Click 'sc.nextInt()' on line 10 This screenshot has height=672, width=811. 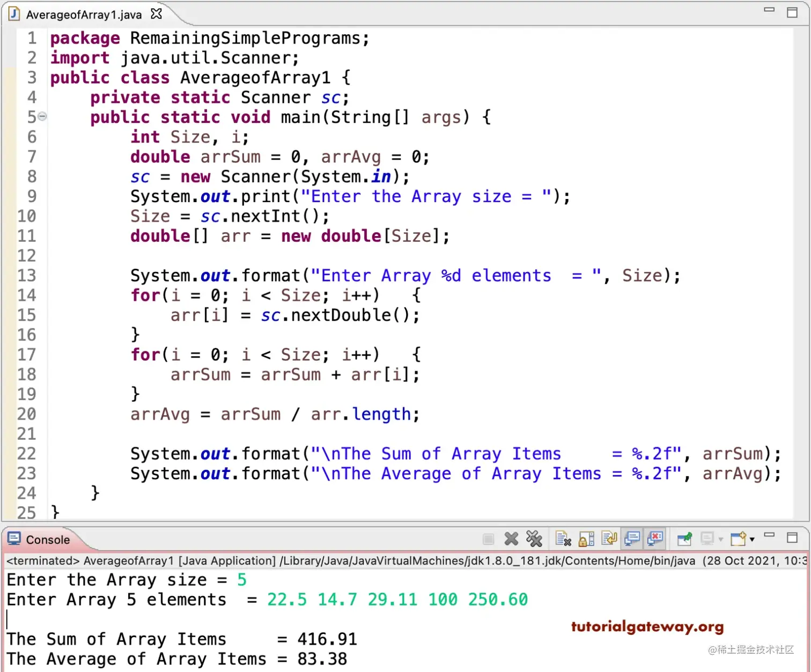click(x=260, y=217)
